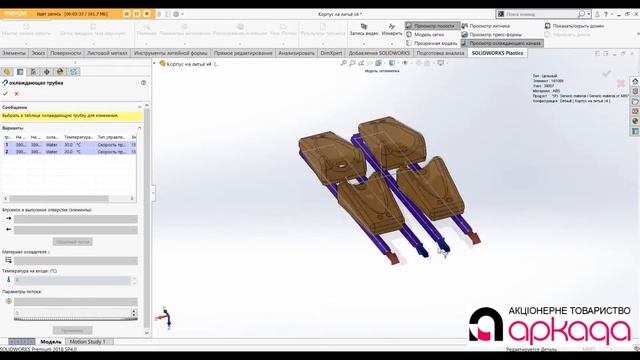Toggle Прозрачная модель display
The height and width of the screenshot is (360, 640).
432,43
